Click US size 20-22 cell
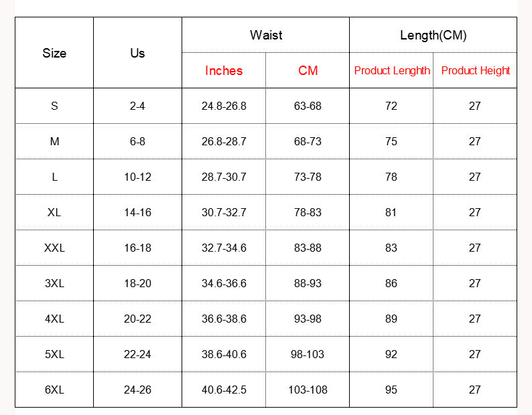The height and width of the screenshot is (415, 532). pos(137,319)
